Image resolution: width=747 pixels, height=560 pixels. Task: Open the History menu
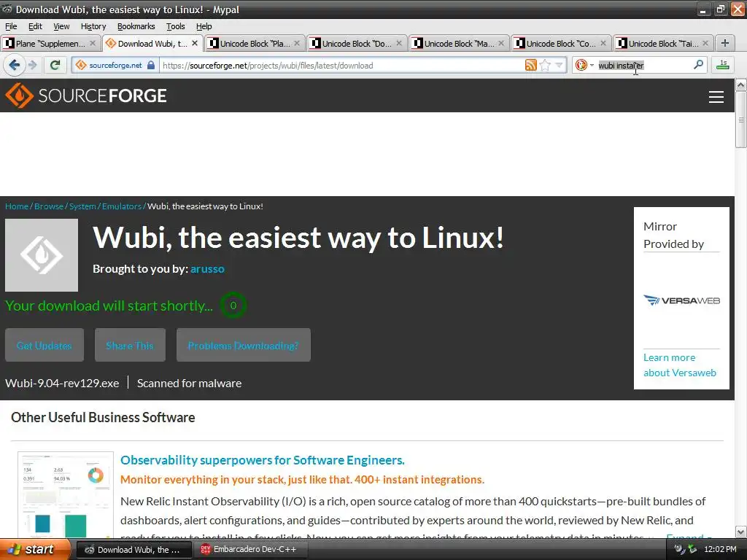pos(93,26)
